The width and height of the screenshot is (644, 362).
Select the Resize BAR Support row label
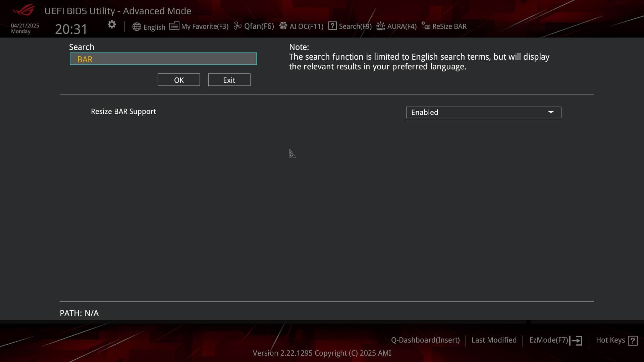(123, 112)
